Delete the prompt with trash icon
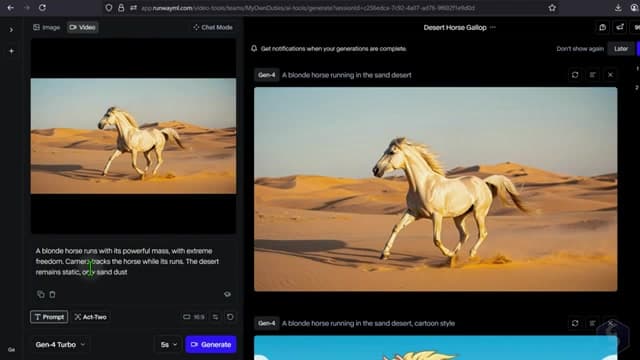Viewport: 640px width, 360px height. coord(53,294)
